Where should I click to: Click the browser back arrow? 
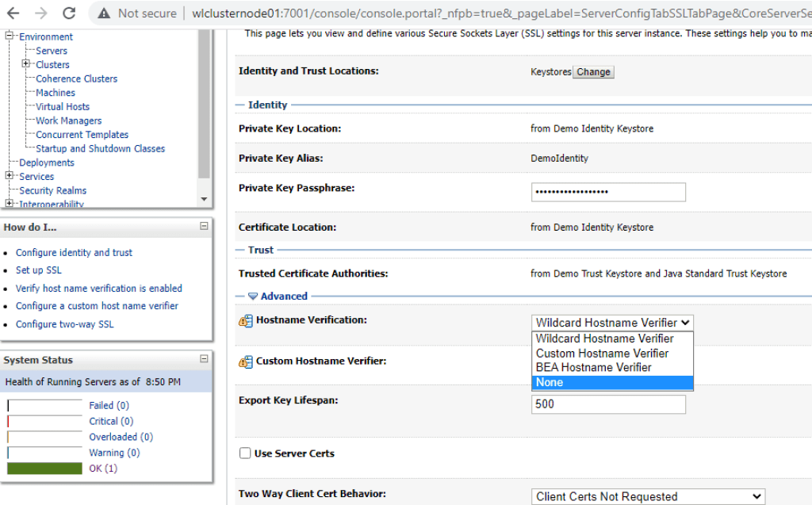click(13, 13)
